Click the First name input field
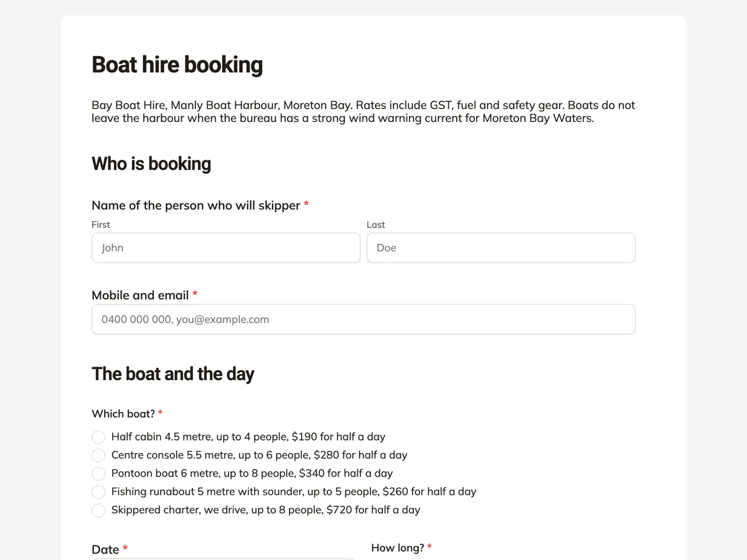Viewport: 747px width, 560px height. (x=226, y=248)
